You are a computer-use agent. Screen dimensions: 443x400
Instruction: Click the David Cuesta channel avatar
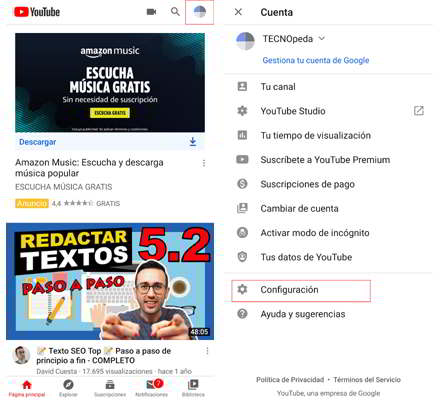pyautogui.click(x=21, y=355)
